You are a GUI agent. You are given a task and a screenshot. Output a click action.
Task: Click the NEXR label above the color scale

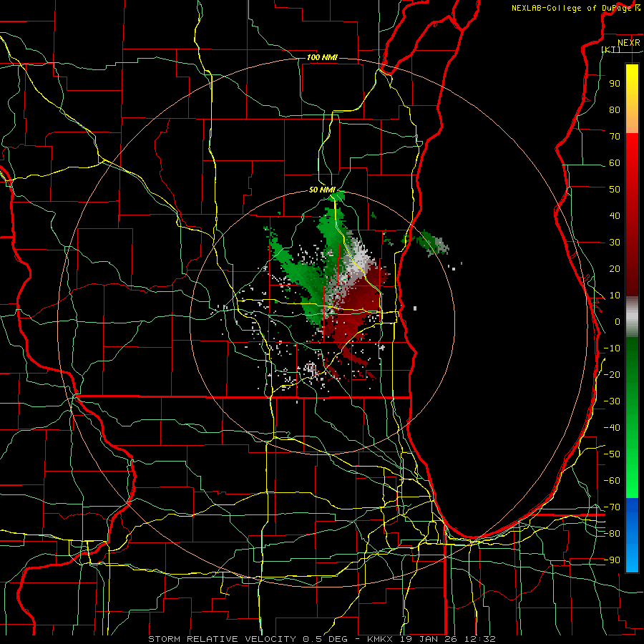628,43
